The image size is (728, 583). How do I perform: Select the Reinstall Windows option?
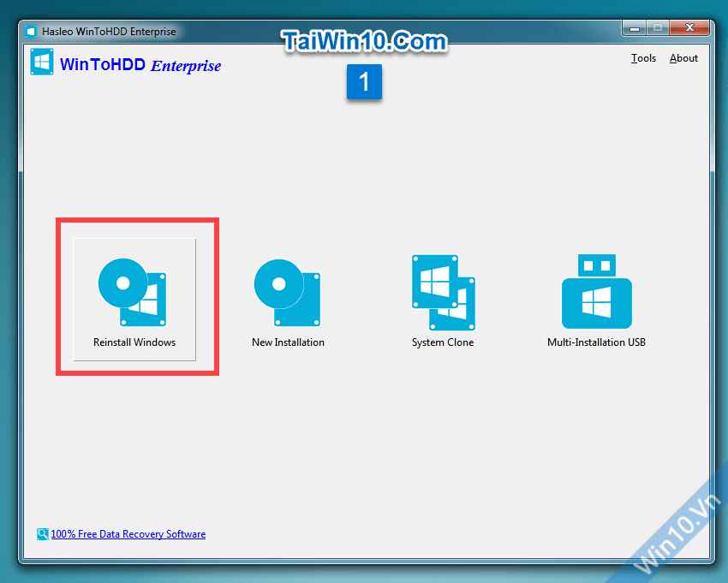point(134,300)
